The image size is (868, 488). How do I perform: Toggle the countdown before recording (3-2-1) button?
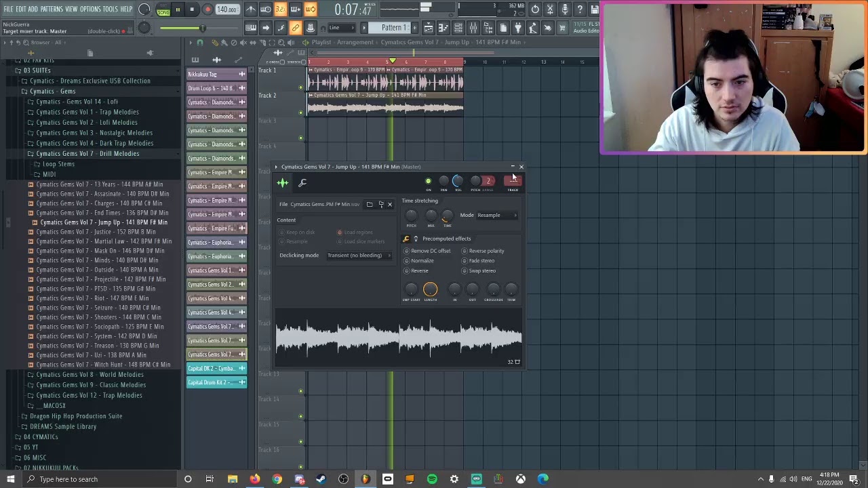click(280, 9)
